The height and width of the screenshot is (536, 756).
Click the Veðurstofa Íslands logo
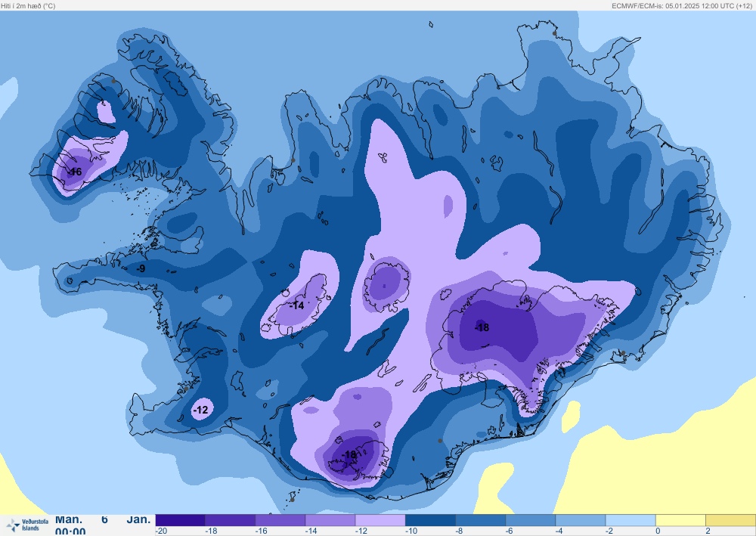(27, 525)
